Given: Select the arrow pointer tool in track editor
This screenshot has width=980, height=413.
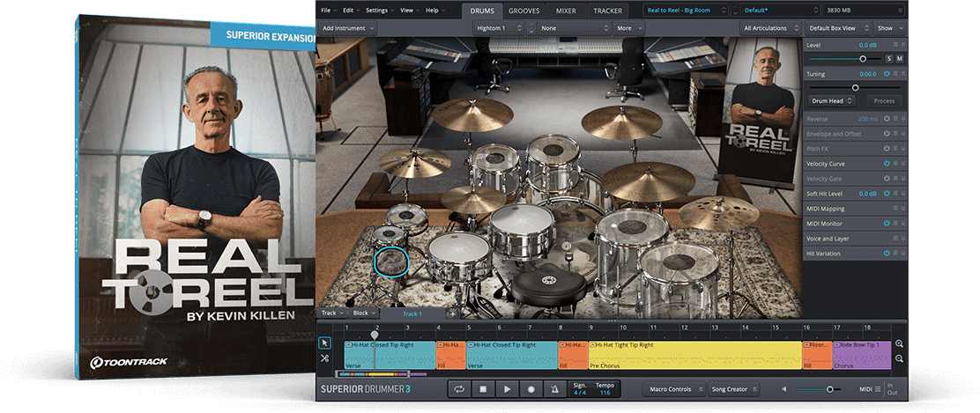Looking at the screenshot, I should click(x=324, y=343).
